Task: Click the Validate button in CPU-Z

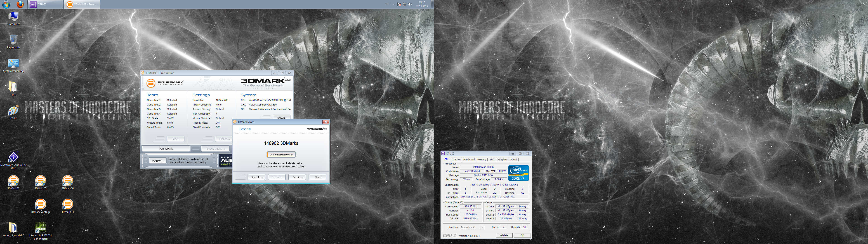Action: (x=504, y=236)
